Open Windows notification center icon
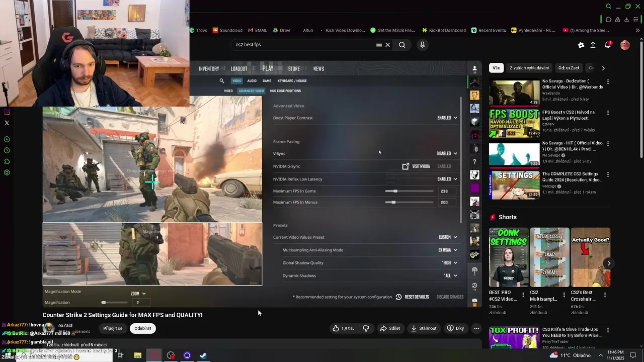This screenshot has height=362, width=644. pos(632,355)
